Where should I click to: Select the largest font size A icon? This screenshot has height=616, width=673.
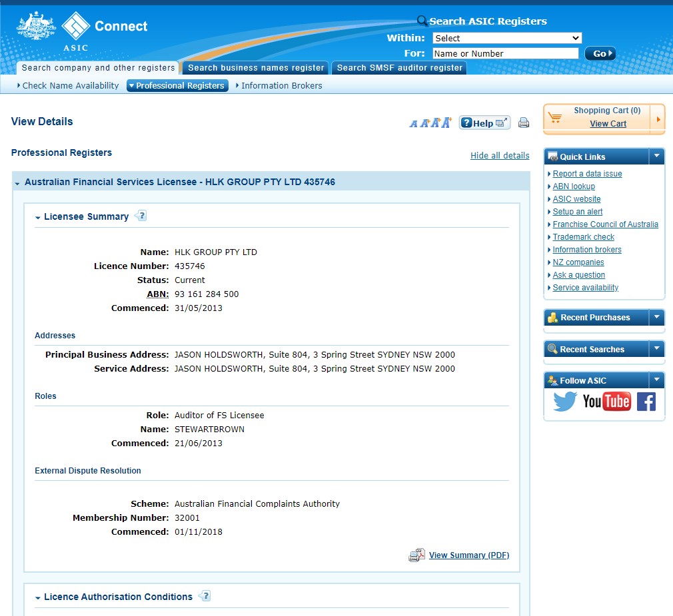(x=447, y=123)
